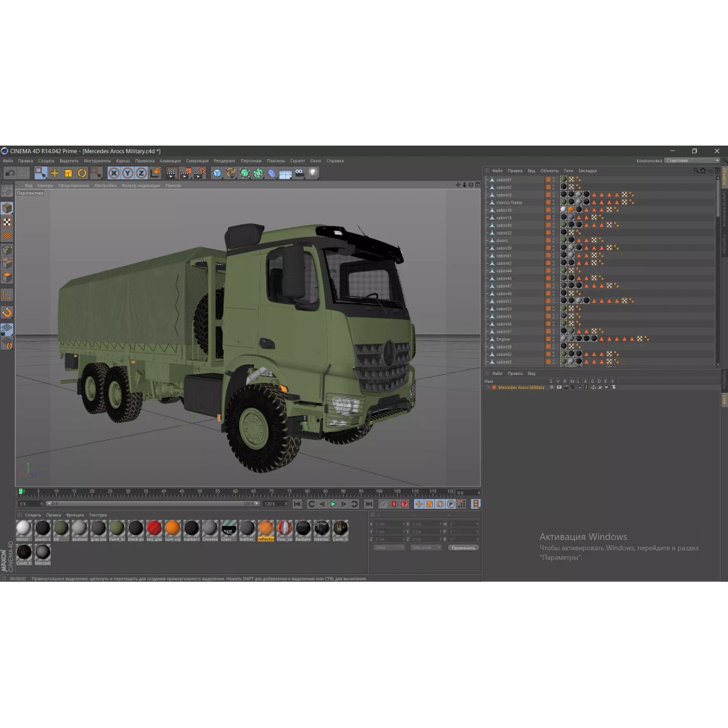Expand the chassis frame tree item
Screen dimensions: 728x728
pyautogui.click(x=487, y=202)
